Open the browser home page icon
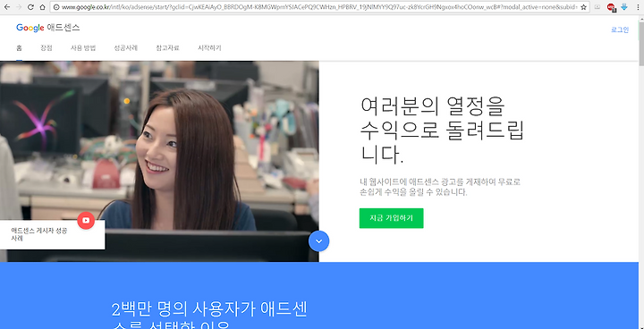 coord(42,7)
